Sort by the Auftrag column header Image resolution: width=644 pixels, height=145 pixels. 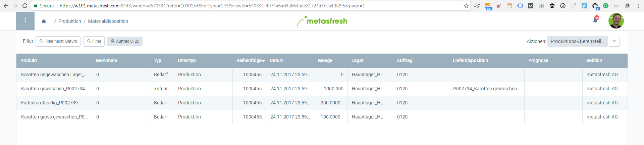click(405, 60)
